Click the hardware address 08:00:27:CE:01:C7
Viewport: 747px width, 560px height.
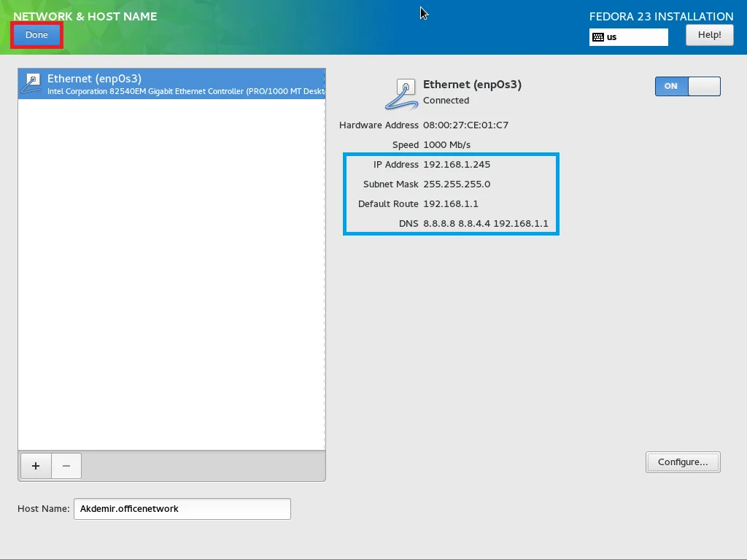click(465, 125)
